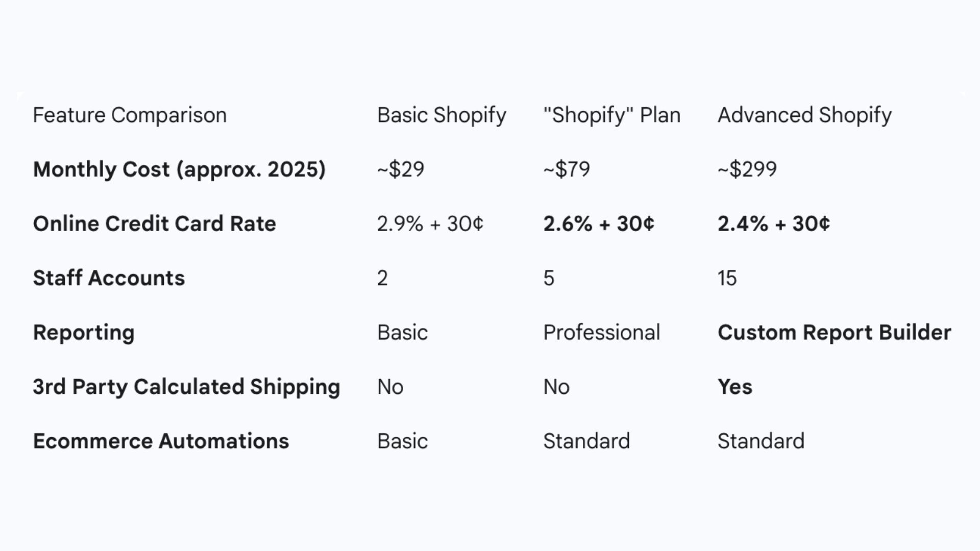Image resolution: width=980 pixels, height=551 pixels.
Task: Select the Basic Shopify column header
Action: click(442, 115)
